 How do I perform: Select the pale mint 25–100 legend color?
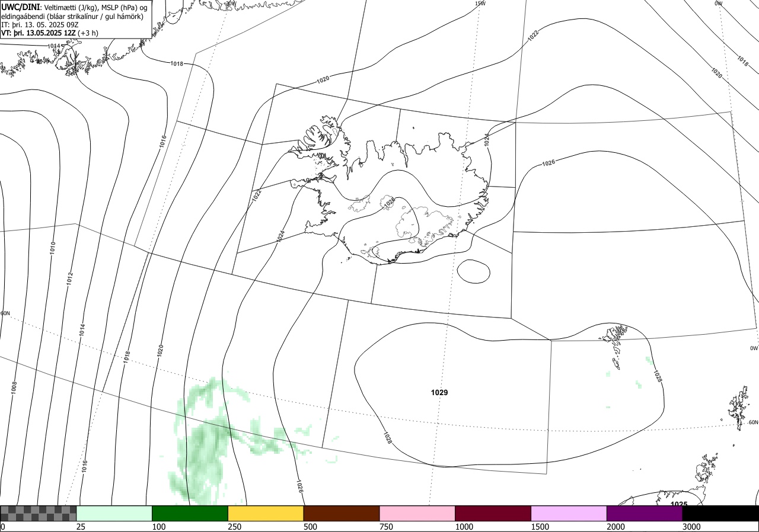pyautogui.click(x=114, y=513)
